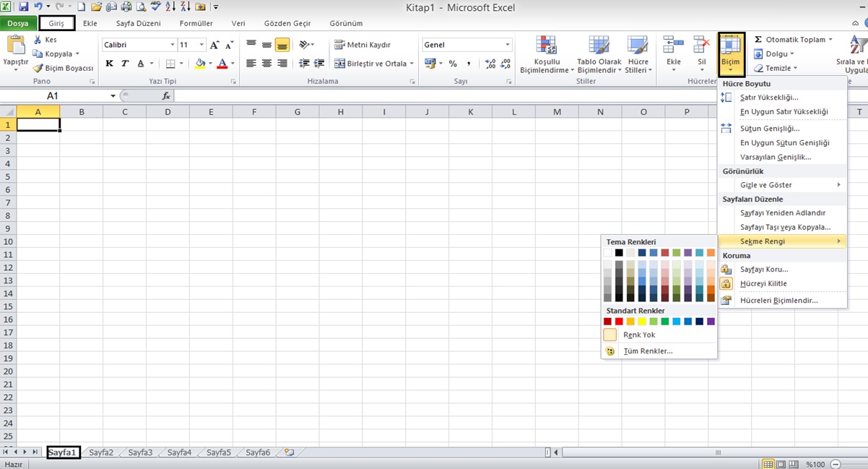Toggle Metni Kaydır wrap text

click(363, 45)
